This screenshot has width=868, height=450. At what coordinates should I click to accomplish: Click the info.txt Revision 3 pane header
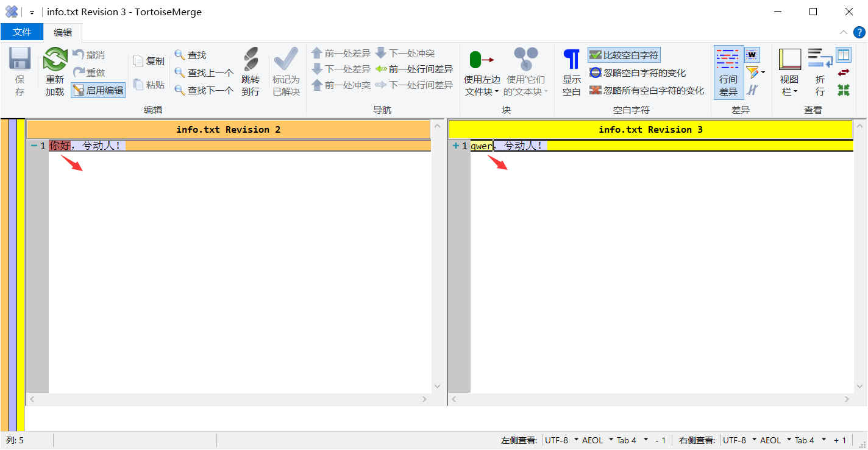[650, 130]
